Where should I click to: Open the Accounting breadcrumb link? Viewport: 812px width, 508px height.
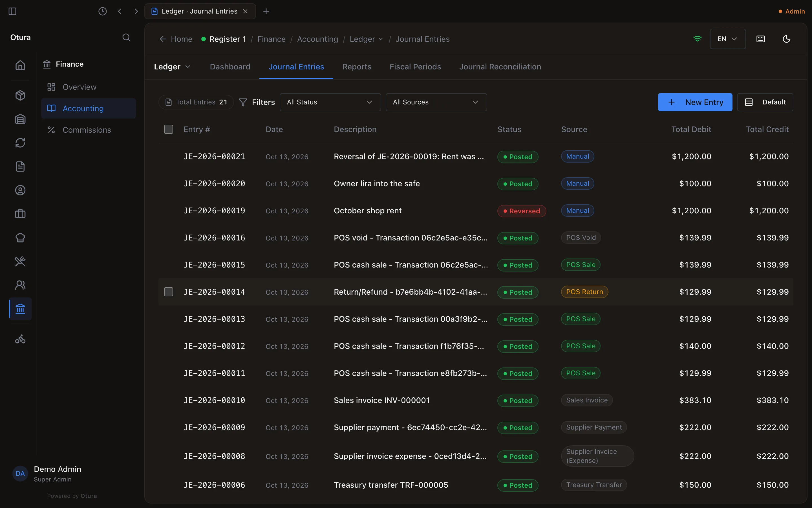point(317,39)
